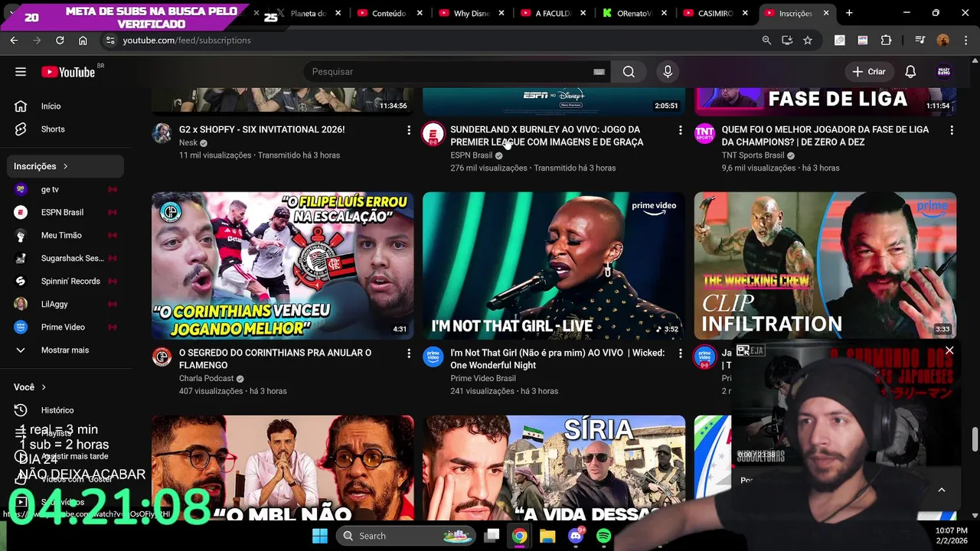Open on-screen keyboard in search box
Viewport: 980px width, 551px height.
click(599, 72)
